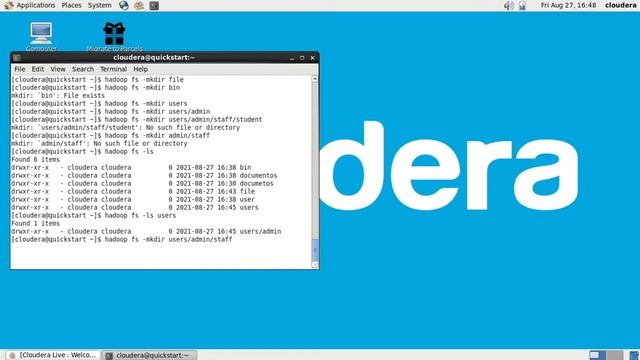Click the trash icon in bottom panel corner
Image resolution: width=640 pixels, height=360 pixels.
tap(633, 355)
